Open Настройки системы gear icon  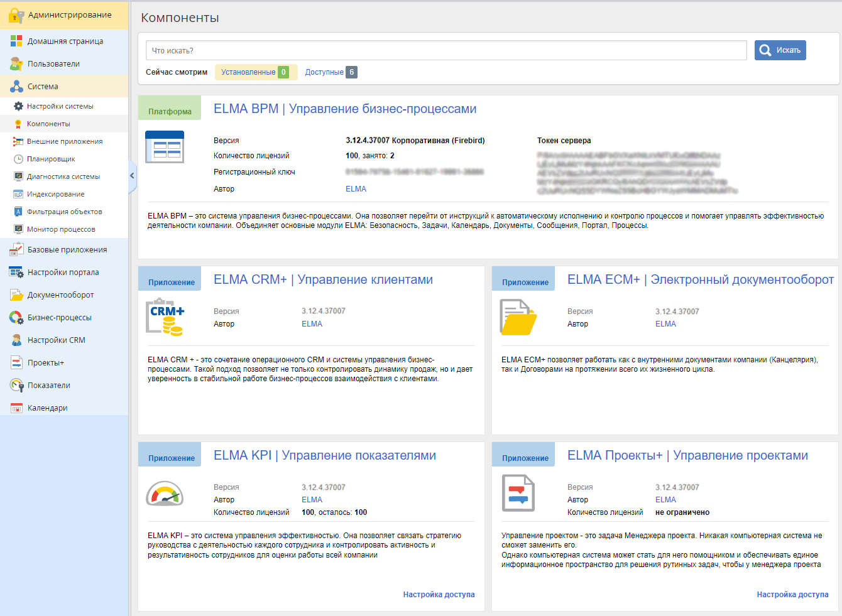point(18,106)
